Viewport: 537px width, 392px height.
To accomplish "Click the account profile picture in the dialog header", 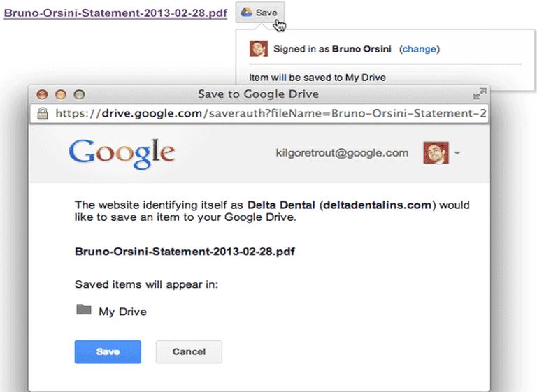I will click(x=436, y=153).
